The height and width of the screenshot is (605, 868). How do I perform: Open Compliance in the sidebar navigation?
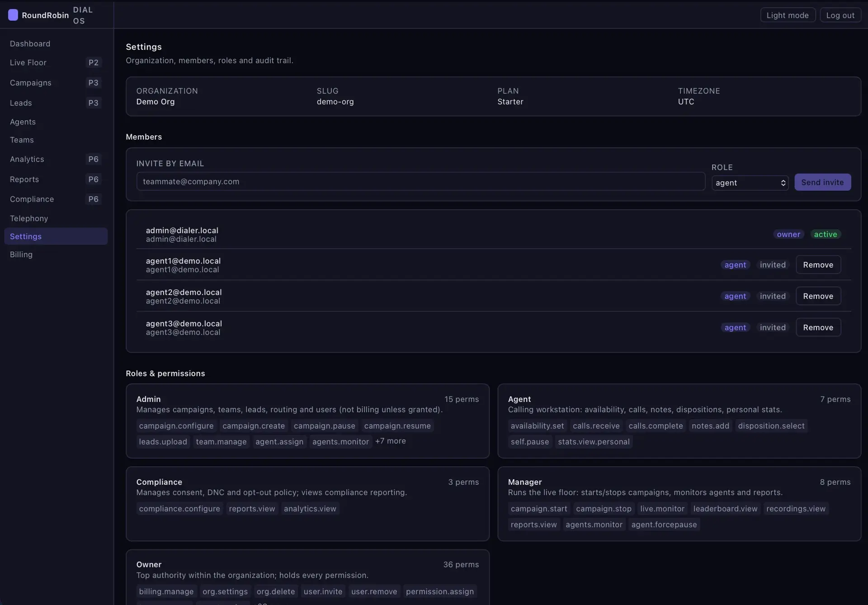(56, 199)
